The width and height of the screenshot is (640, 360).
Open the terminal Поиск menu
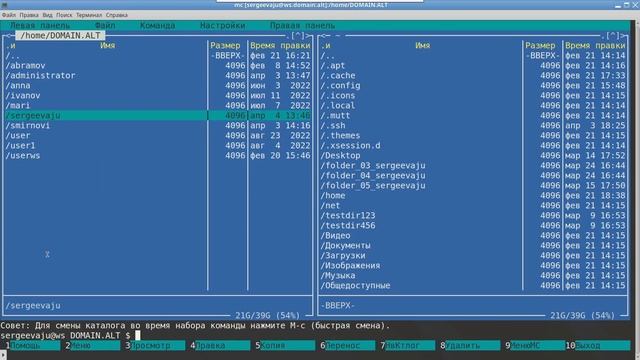click(x=64, y=15)
